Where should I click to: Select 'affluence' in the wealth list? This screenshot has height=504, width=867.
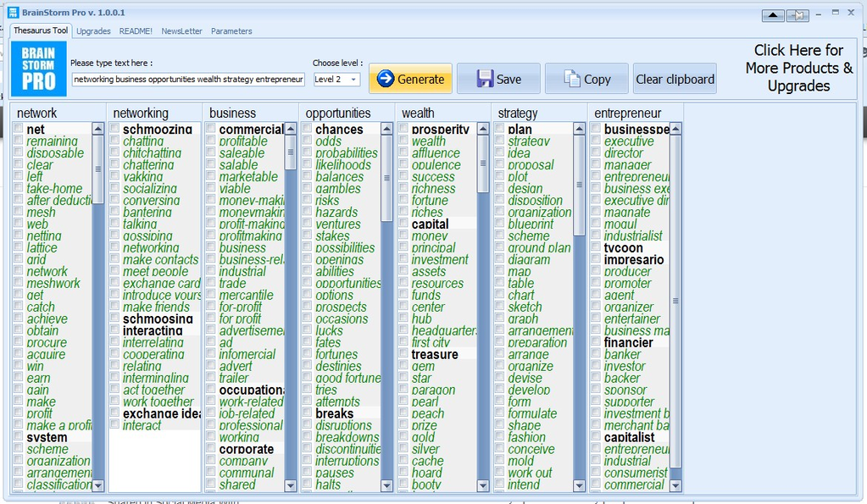(435, 152)
